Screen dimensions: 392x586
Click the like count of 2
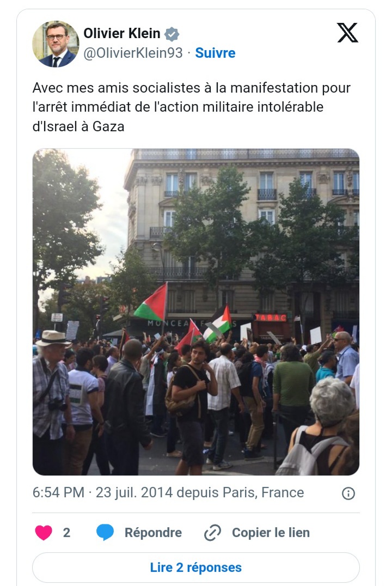[66, 533]
